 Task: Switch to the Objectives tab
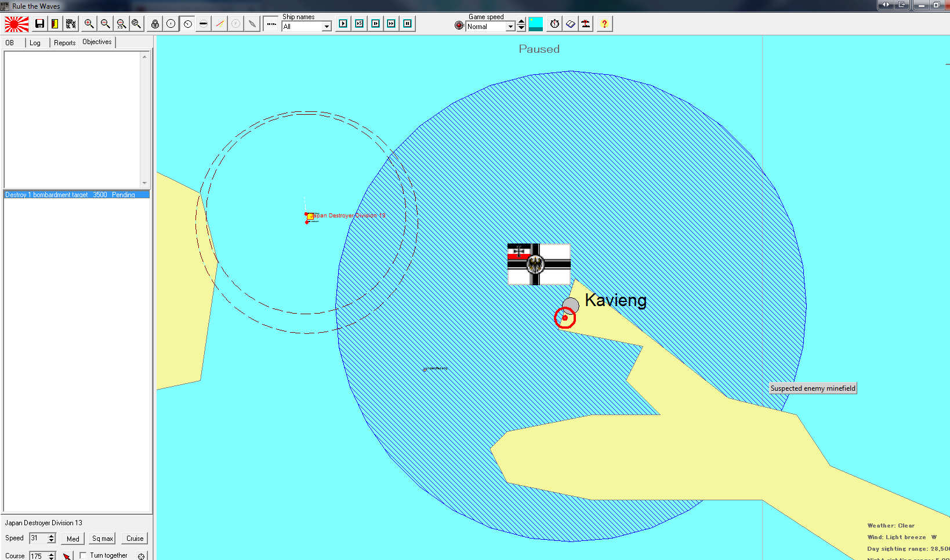click(x=97, y=42)
